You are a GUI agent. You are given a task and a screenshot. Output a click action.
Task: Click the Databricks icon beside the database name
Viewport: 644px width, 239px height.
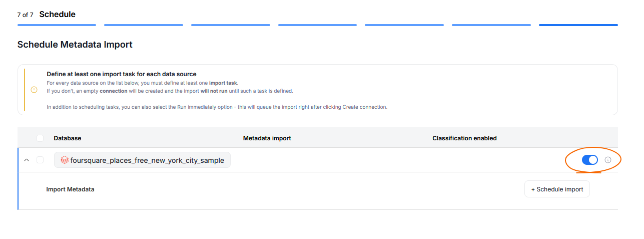click(x=65, y=160)
